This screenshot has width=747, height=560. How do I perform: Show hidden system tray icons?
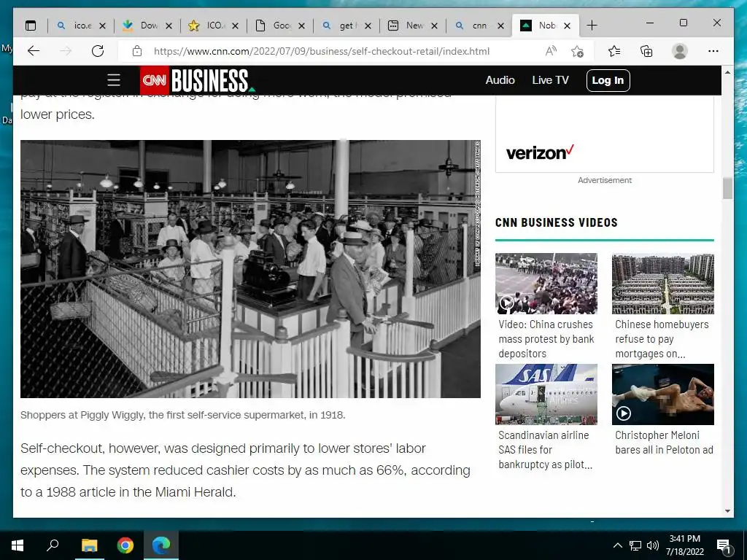click(617, 545)
